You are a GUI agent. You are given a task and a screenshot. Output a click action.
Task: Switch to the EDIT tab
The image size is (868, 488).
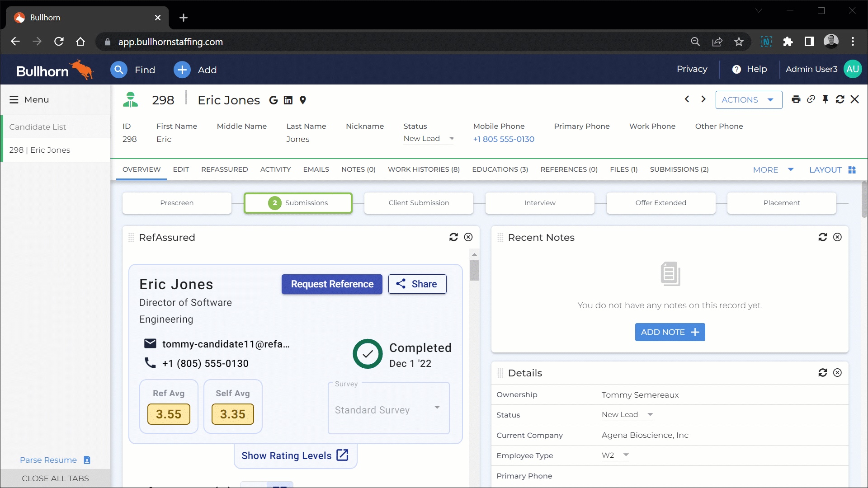(x=181, y=169)
